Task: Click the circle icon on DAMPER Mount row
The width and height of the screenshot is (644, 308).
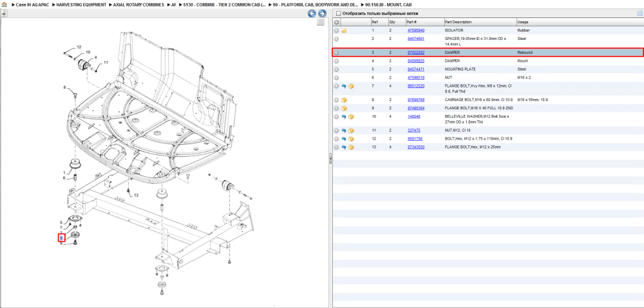Action: coord(336,60)
